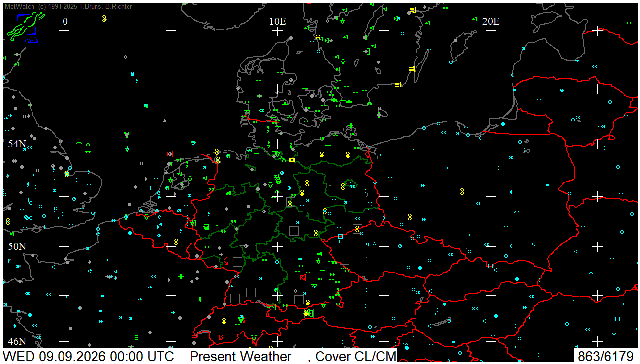Pick the boxed yellow mist symbol on the Czech-German border
Image resolution: width=640 pixels, height=364 pixels.
(357, 229)
